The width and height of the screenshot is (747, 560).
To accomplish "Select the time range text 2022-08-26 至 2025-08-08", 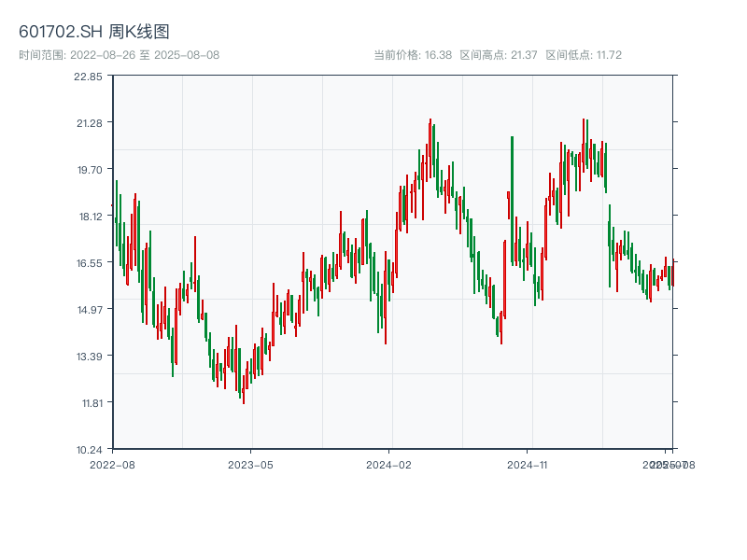I will pyautogui.click(x=145, y=55).
